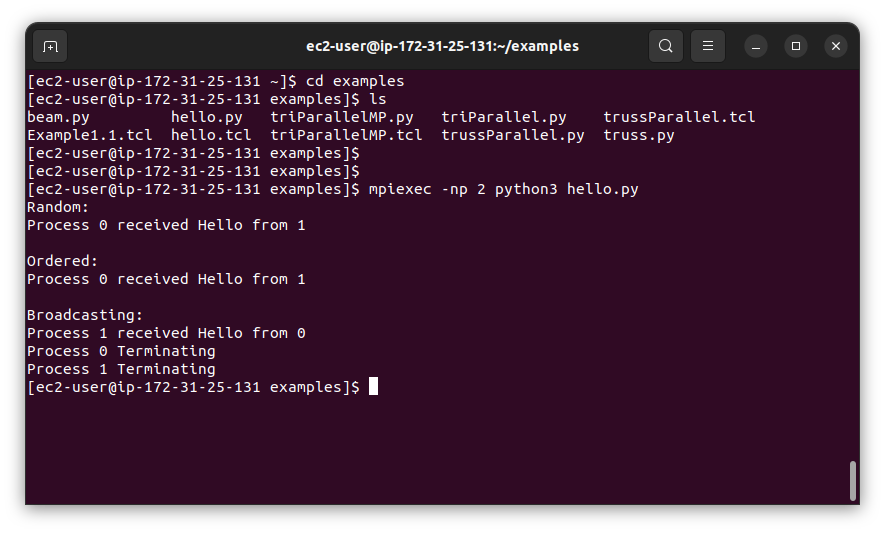Click the Ordered: output line

coord(62,261)
